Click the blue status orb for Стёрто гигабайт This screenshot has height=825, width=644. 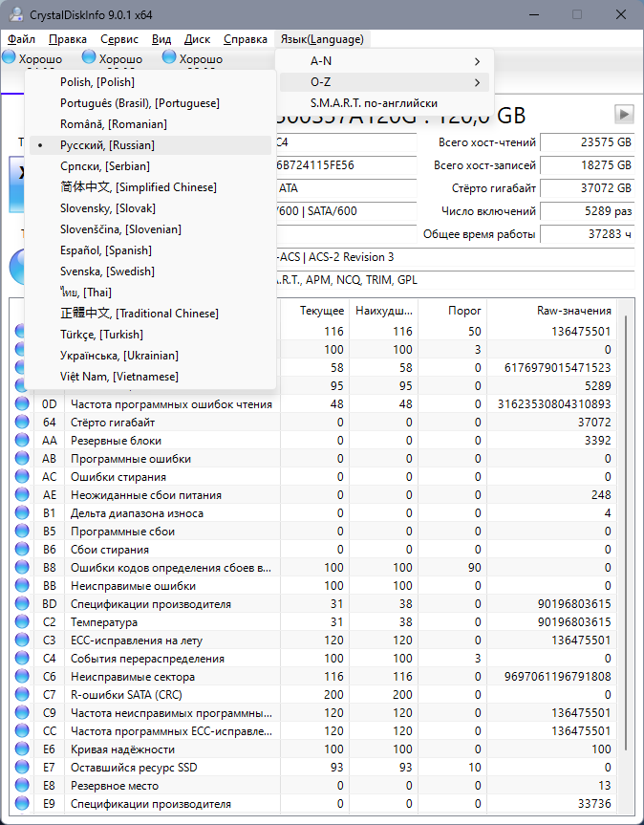pos(22,422)
